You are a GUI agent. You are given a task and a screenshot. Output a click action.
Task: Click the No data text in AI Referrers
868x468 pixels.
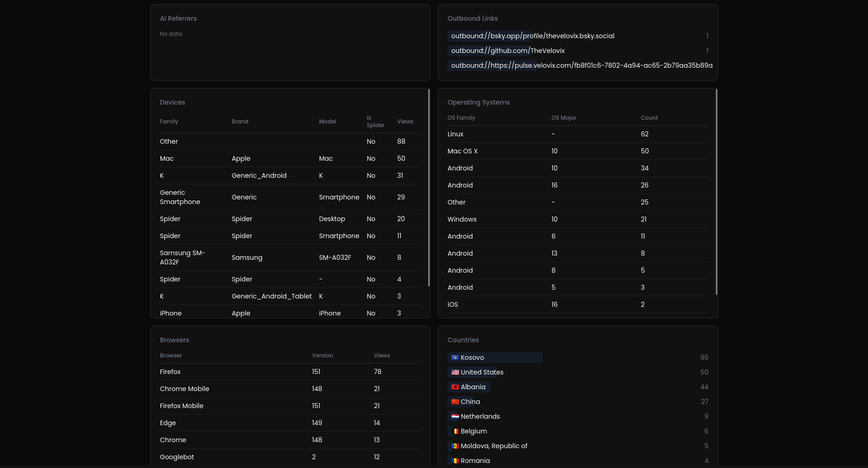171,34
